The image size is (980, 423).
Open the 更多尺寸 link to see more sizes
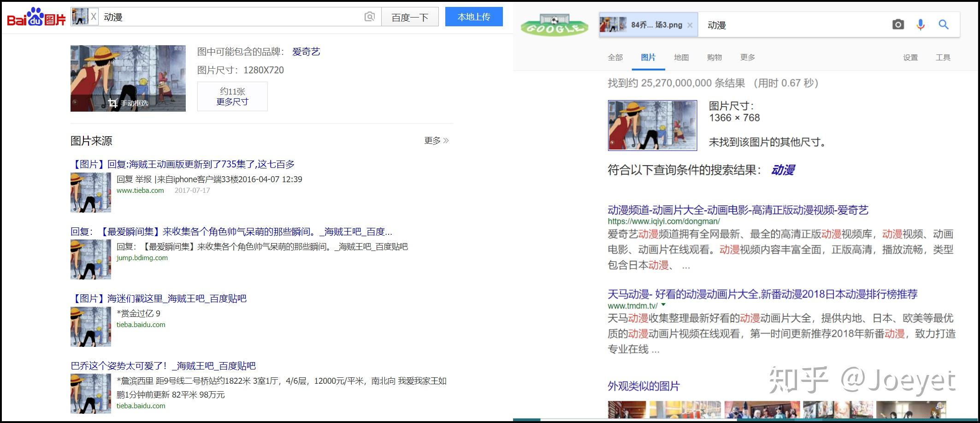(x=232, y=101)
